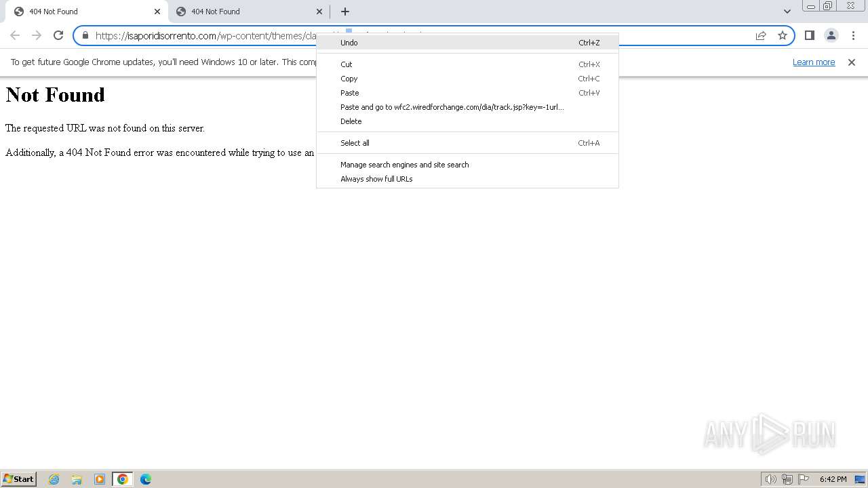Close the second 404 Not Found tab
Screen dimensions: 868x488
319,12
